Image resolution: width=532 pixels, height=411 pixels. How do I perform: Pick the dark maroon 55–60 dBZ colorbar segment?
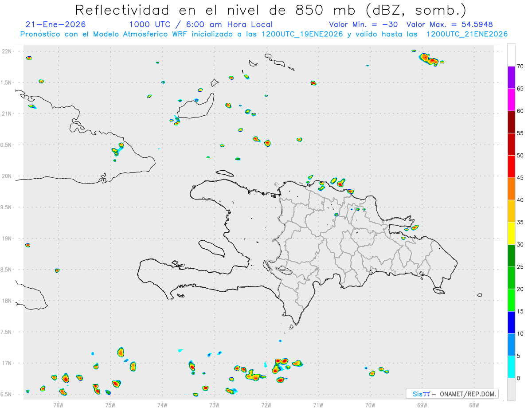[511, 122]
